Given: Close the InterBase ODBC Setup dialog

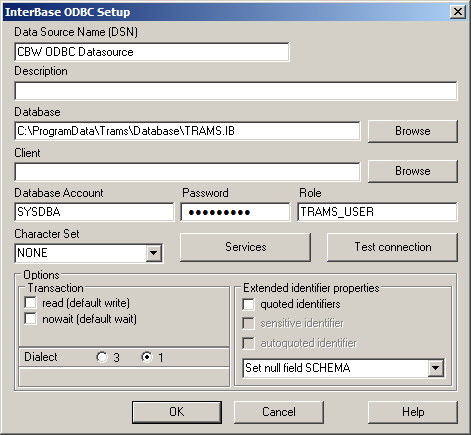Looking at the screenshot, I should coord(458,12).
